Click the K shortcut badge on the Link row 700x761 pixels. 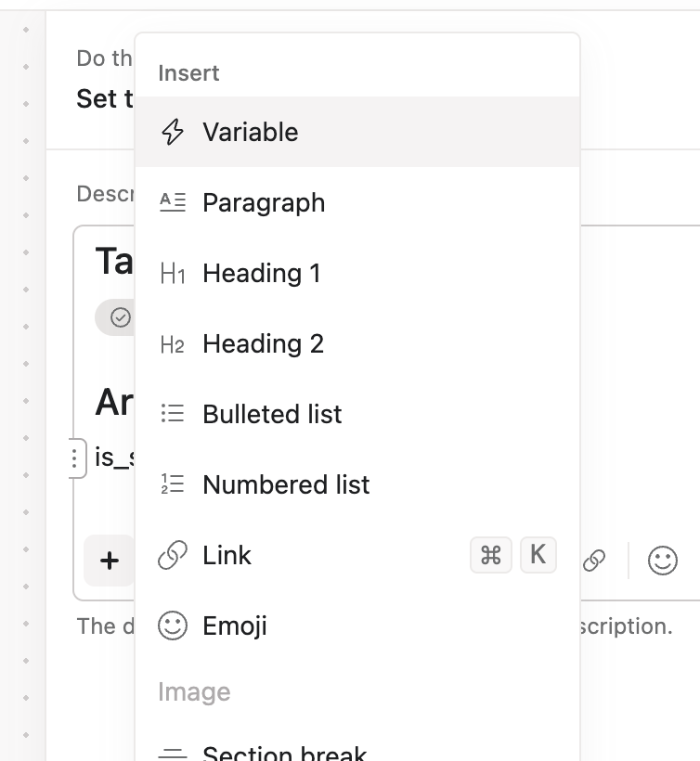[x=538, y=555]
